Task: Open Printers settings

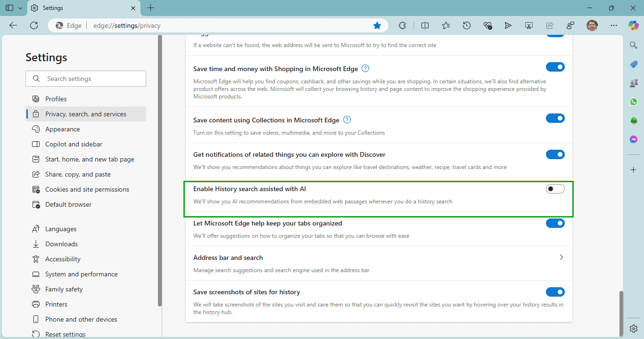Action: 86,304
